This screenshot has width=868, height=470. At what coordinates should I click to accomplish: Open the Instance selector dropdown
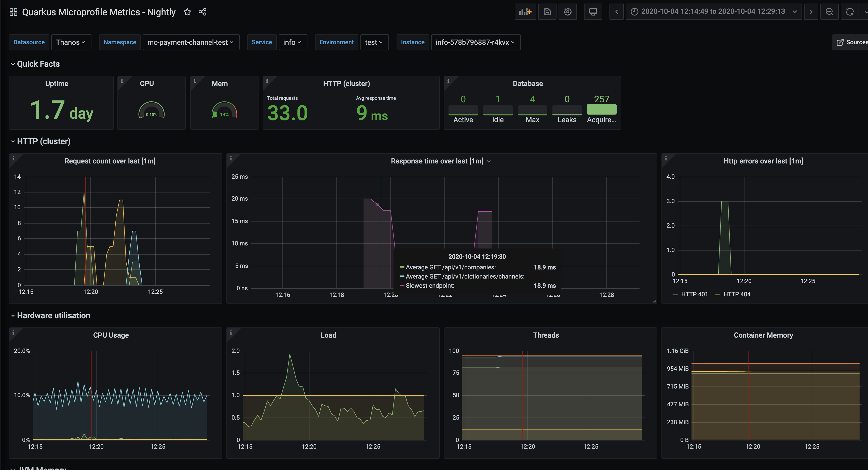pos(475,42)
